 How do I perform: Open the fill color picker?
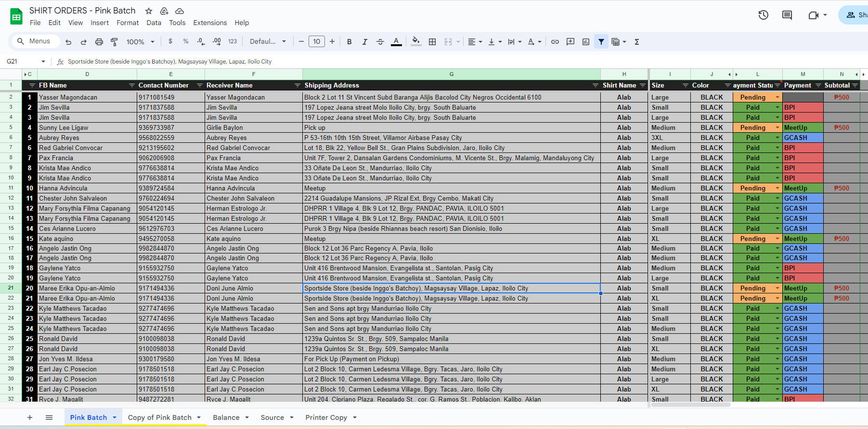(416, 42)
